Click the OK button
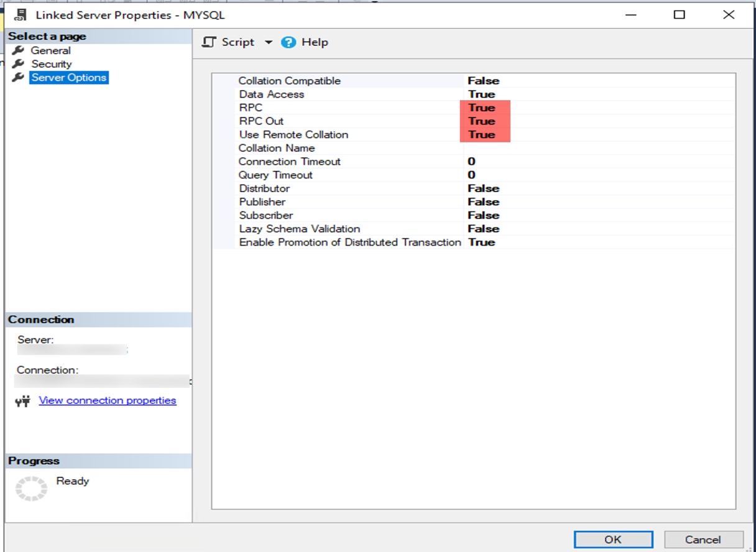The image size is (756, 552). point(613,539)
